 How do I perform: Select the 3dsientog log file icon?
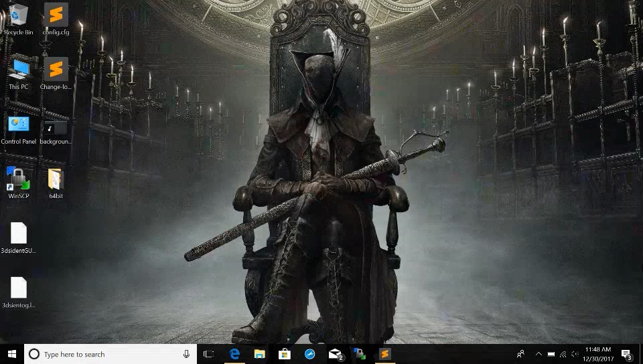click(18, 289)
